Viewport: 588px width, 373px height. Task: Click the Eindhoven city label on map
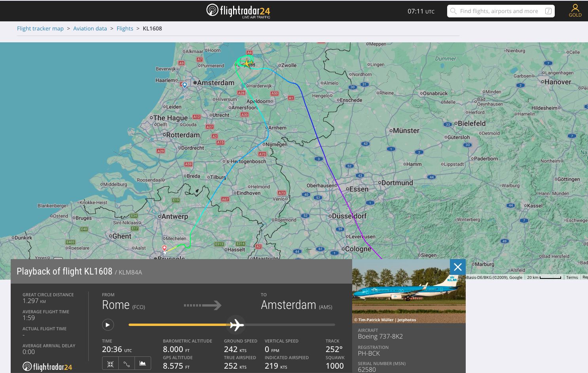coord(248,193)
